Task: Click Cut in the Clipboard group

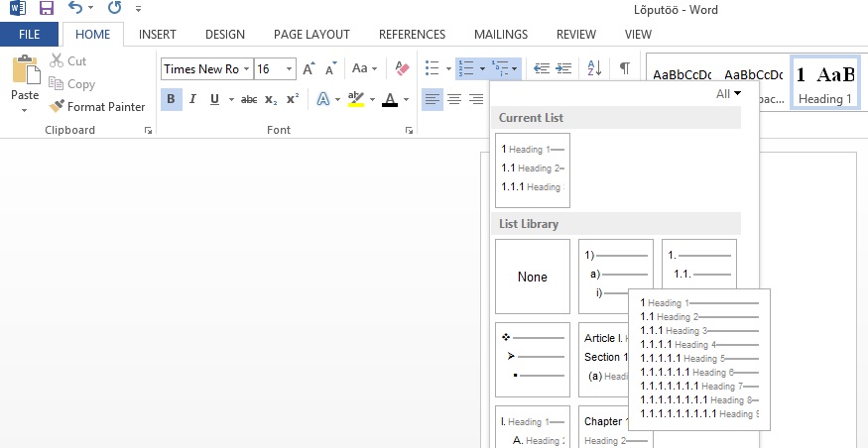Action: (x=68, y=60)
